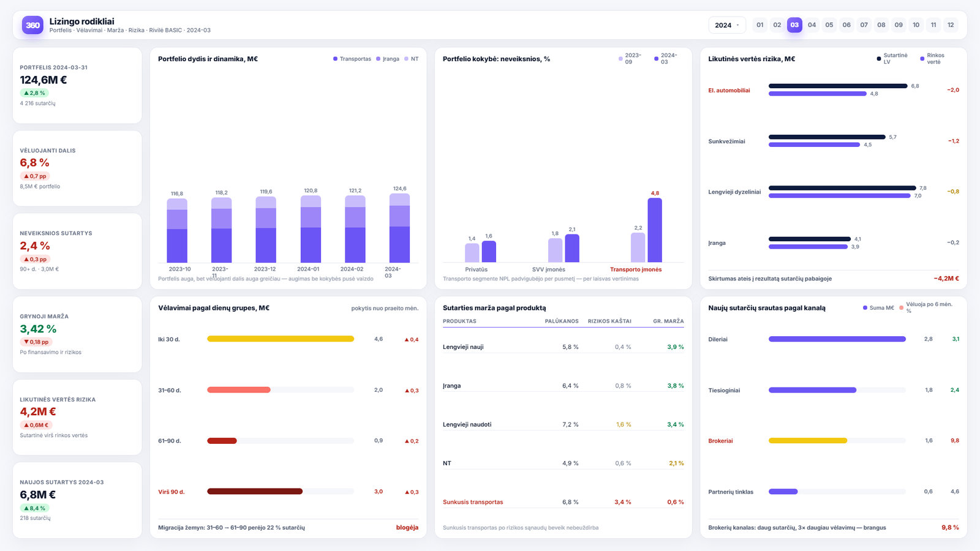Switch to month 06

[x=846, y=25]
